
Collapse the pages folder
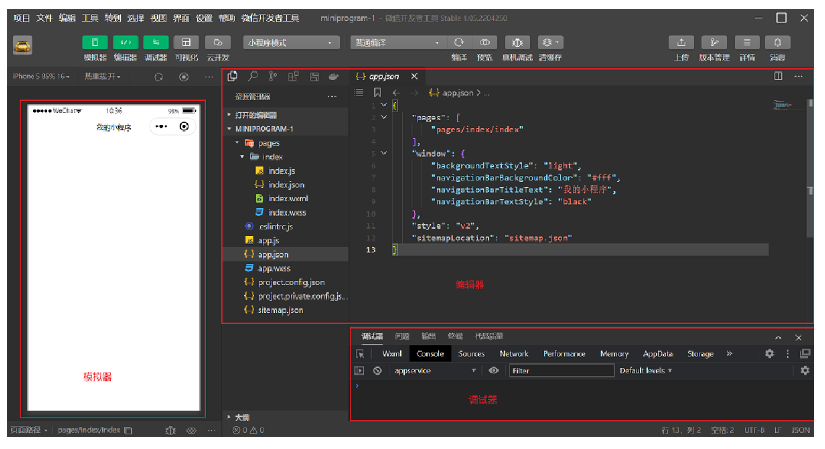click(x=286, y=143)
